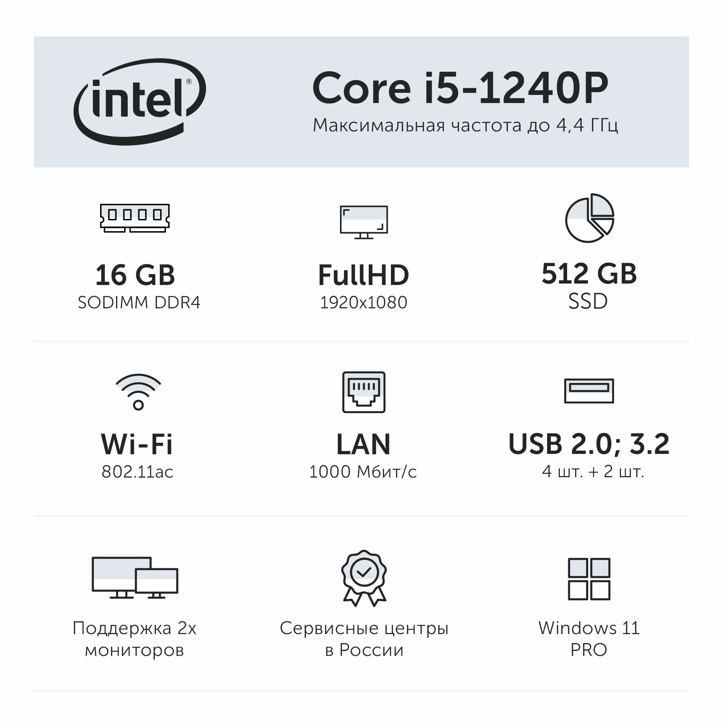Click the Сервисные центры в России text
Viewport: 728px width, 728px height.
[x=364, y=639]
